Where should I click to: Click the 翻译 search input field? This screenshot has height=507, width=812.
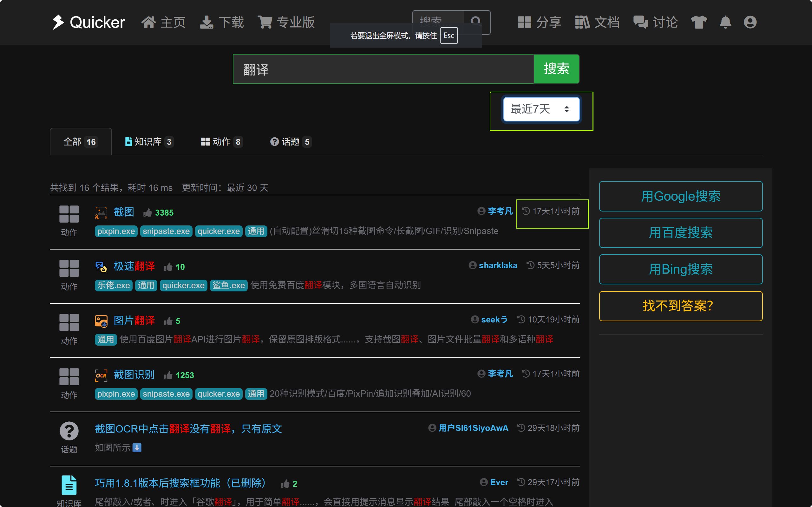click(x=383, y=69)
